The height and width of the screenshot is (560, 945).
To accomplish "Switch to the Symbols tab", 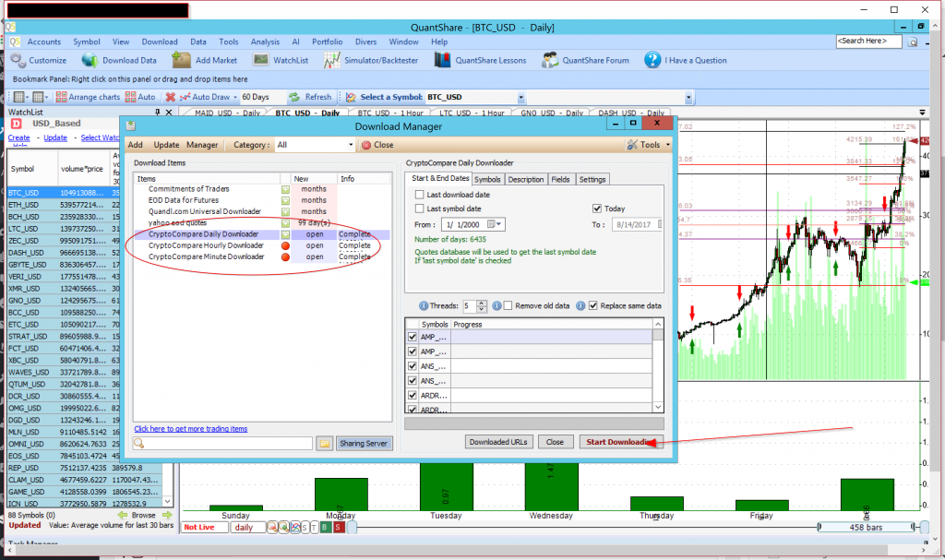I will coord(487,180).
